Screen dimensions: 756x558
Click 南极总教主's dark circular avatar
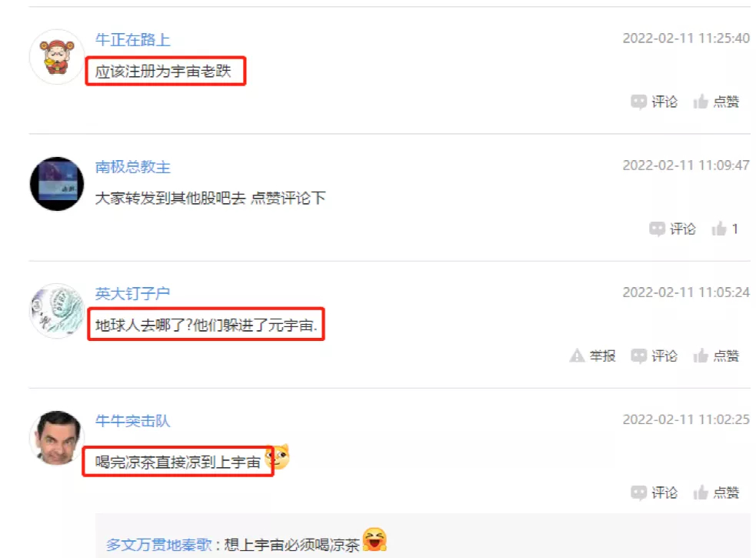[x=57, y=184]
